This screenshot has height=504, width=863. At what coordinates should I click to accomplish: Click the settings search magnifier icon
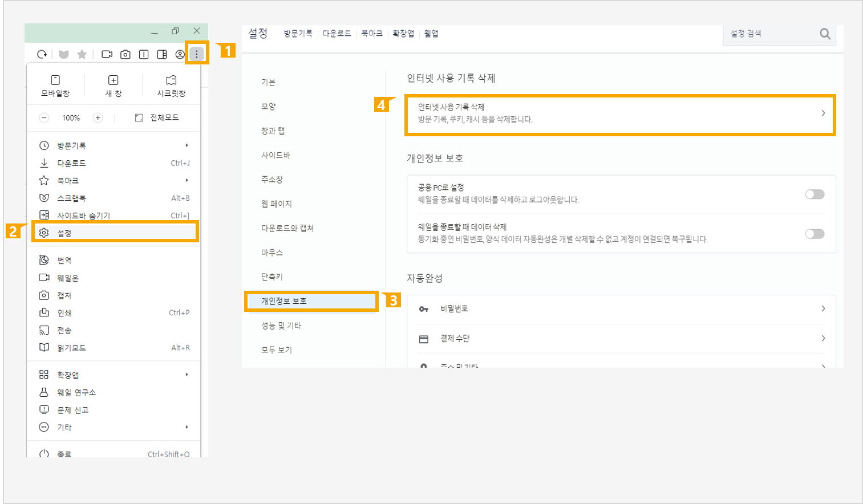pyautogui.click(x=825, y=34)
